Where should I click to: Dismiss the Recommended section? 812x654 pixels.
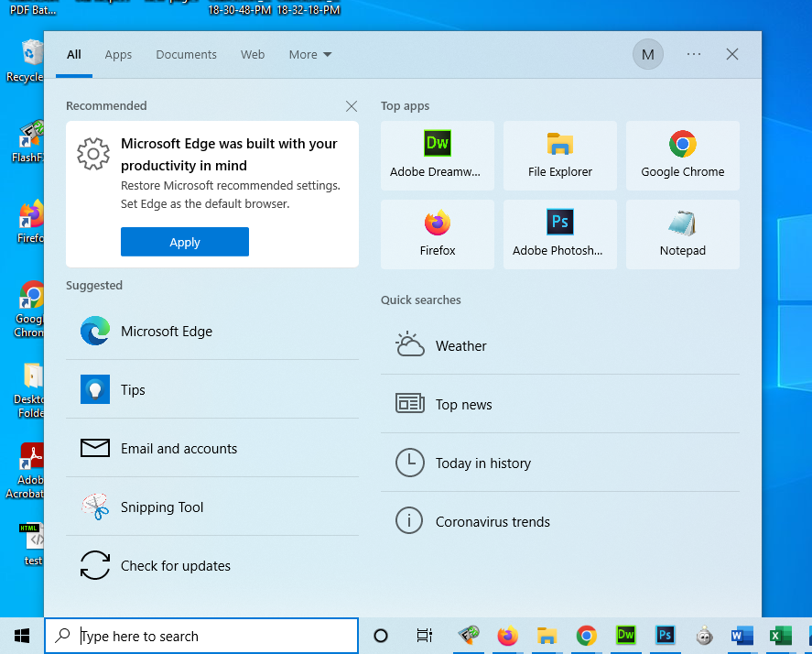352,106
